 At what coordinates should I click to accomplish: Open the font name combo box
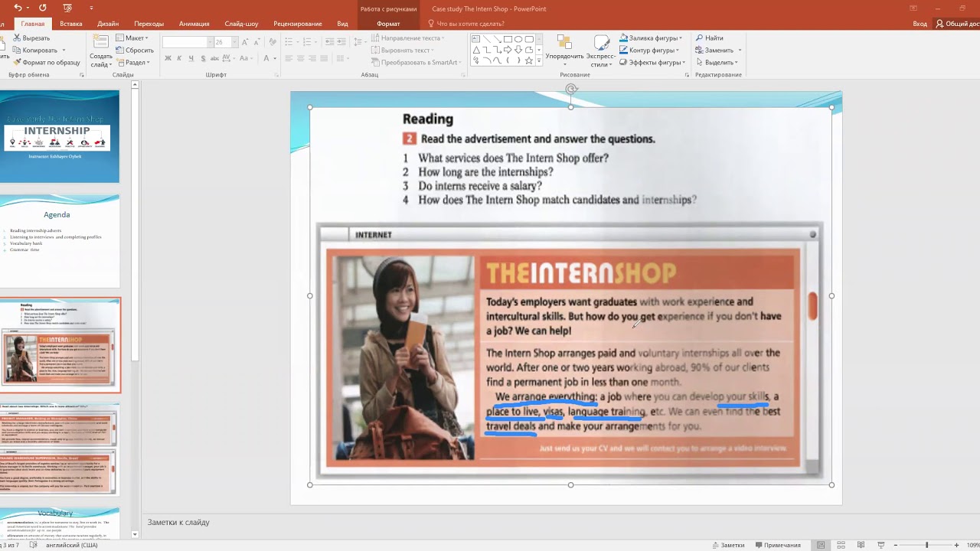[x=187, y=42]
